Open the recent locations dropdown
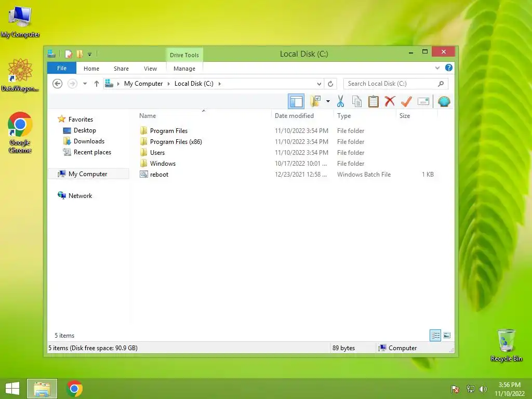The height and width of the screenshot is (399, 532). pyautogui.click(x=85, y=84)
